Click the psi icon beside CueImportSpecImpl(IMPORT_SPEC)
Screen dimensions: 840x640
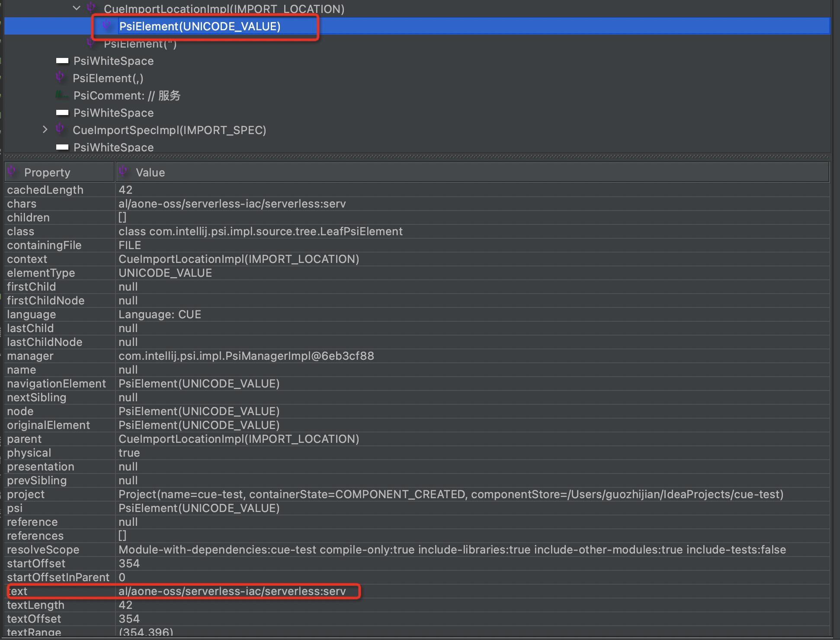[x=60, y=129]
